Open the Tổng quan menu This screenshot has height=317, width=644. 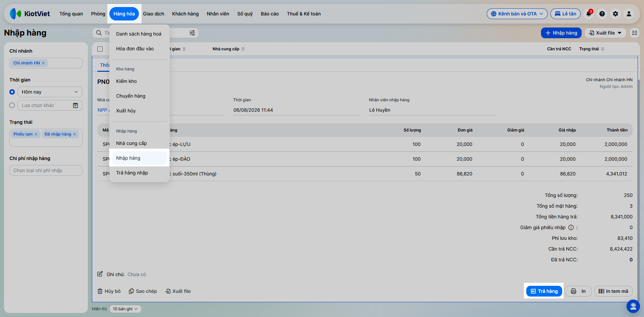[x=71, y=14]
